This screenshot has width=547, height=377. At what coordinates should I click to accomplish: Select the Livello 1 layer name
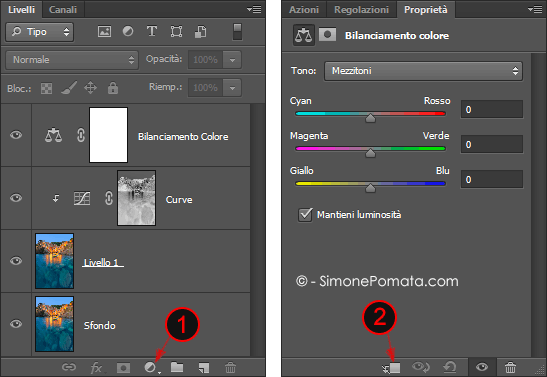pos(102,262)
